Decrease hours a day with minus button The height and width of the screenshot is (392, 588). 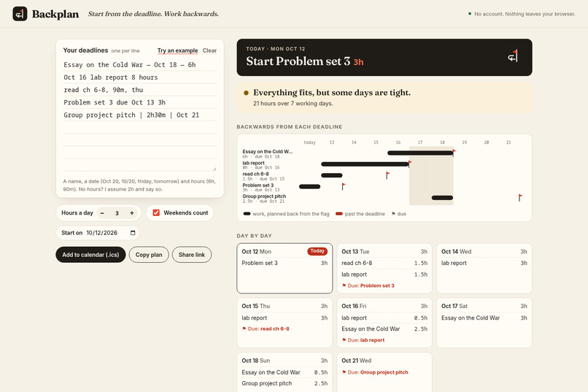coord(102,213)
